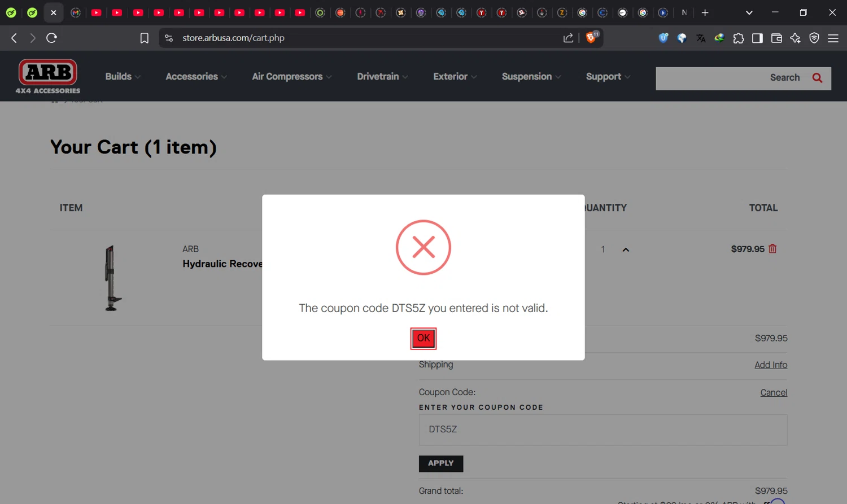
Task: Open the blue shield password manager extension
Action: (663, 38)
